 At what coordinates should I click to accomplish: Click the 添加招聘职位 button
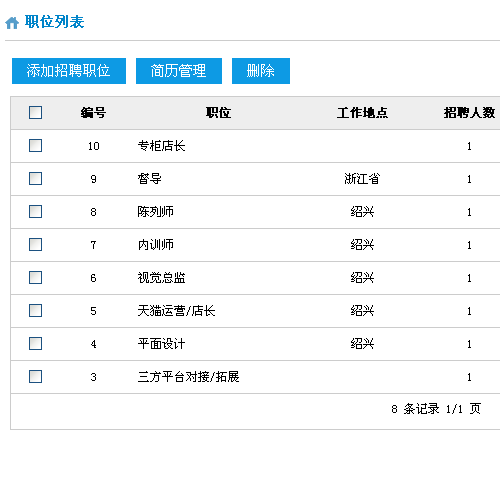[x=69, y=71]
